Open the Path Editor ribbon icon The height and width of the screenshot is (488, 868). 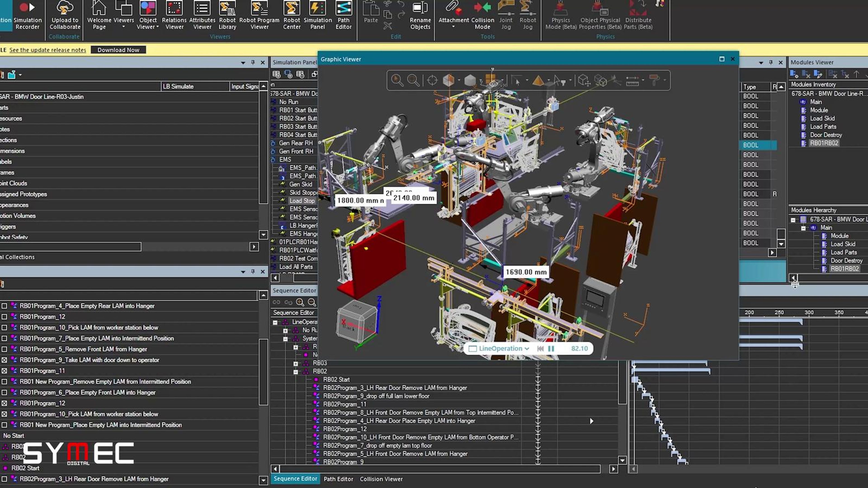[x=343, y=15]
